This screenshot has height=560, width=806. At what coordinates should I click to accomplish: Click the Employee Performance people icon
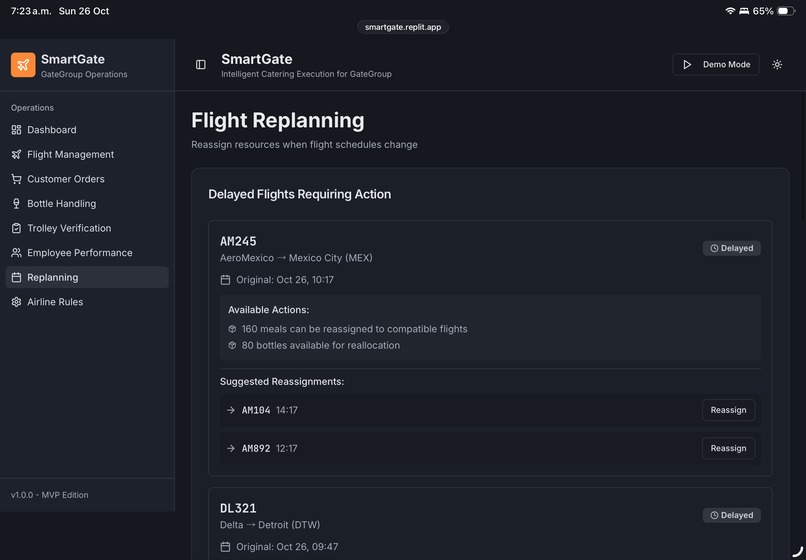[16, 252]
